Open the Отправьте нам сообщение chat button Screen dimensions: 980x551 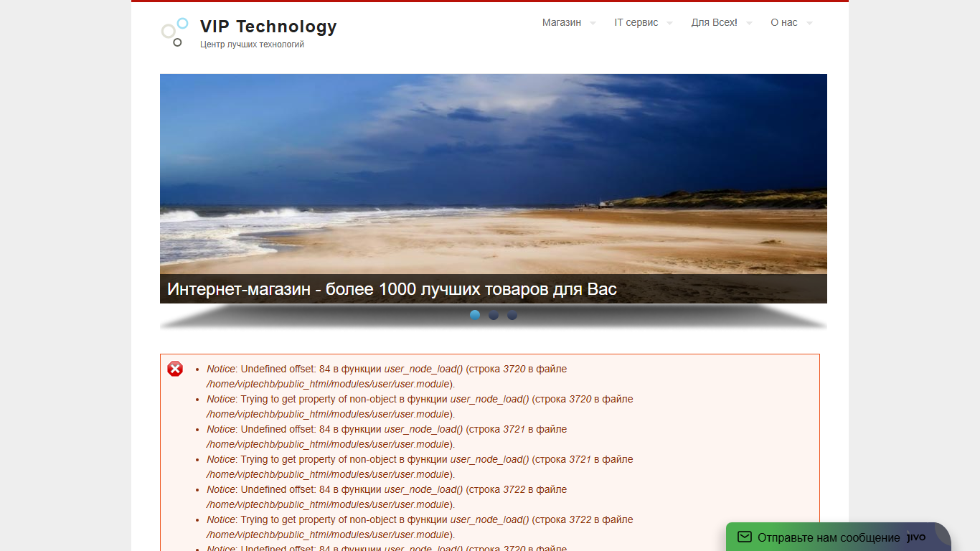pos(839,537)
